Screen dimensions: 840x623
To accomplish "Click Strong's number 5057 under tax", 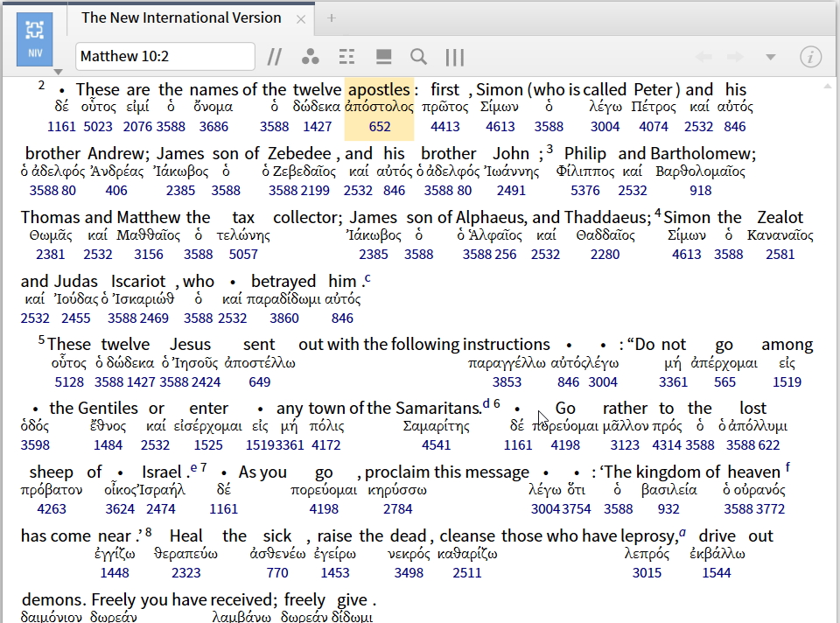I will [x=243, y=254].
